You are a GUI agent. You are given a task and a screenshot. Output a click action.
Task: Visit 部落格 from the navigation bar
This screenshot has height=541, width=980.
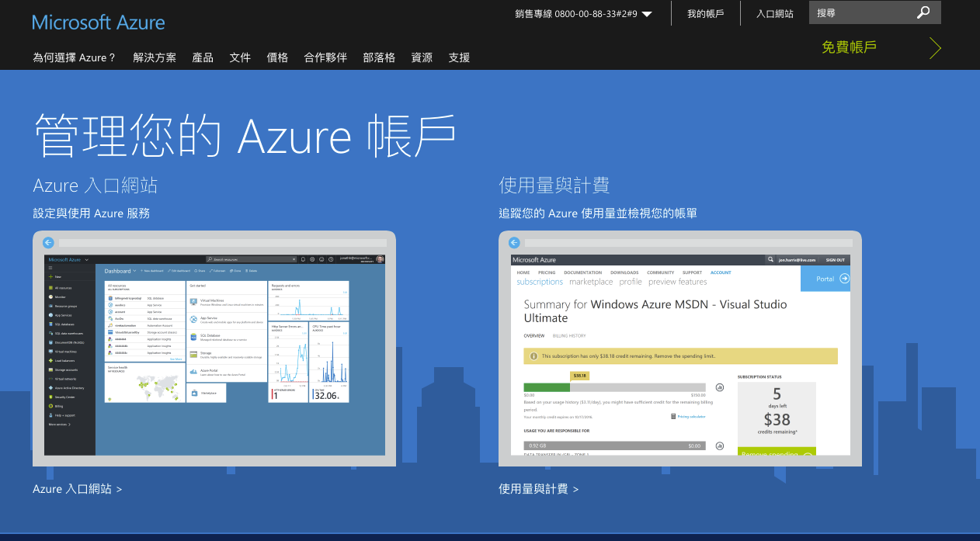click(379, 57)
